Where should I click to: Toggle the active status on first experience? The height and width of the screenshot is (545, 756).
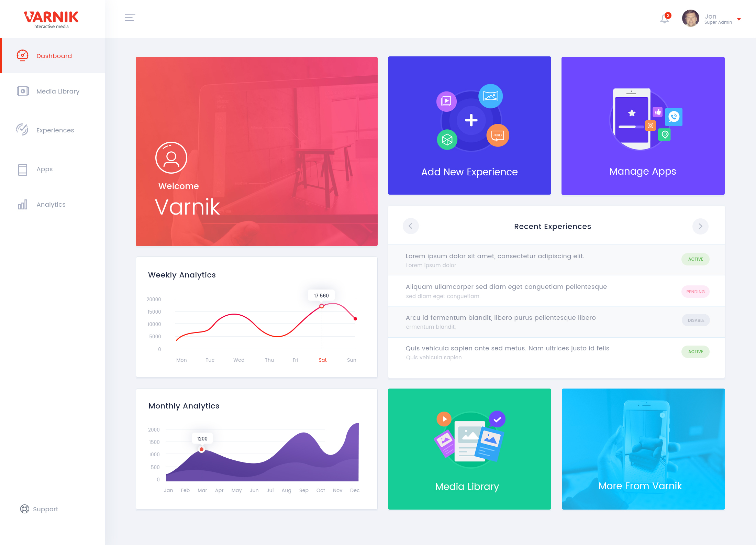pos(696,259)
